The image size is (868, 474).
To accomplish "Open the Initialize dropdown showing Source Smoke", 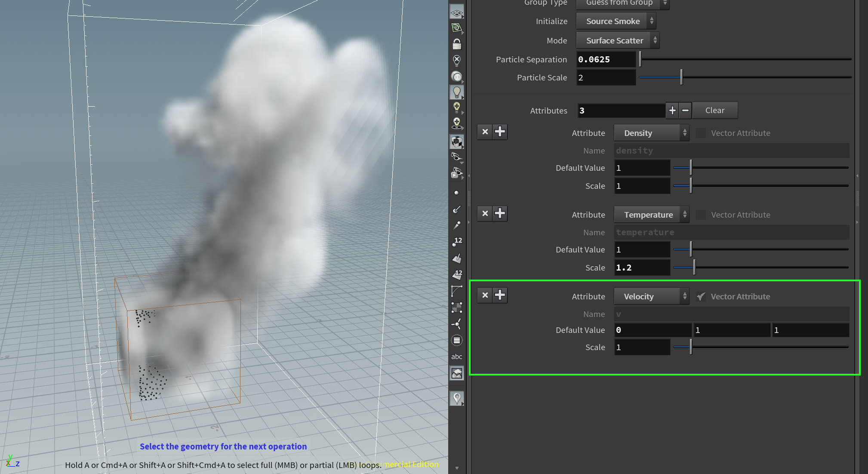I will [x=616, y=21].
